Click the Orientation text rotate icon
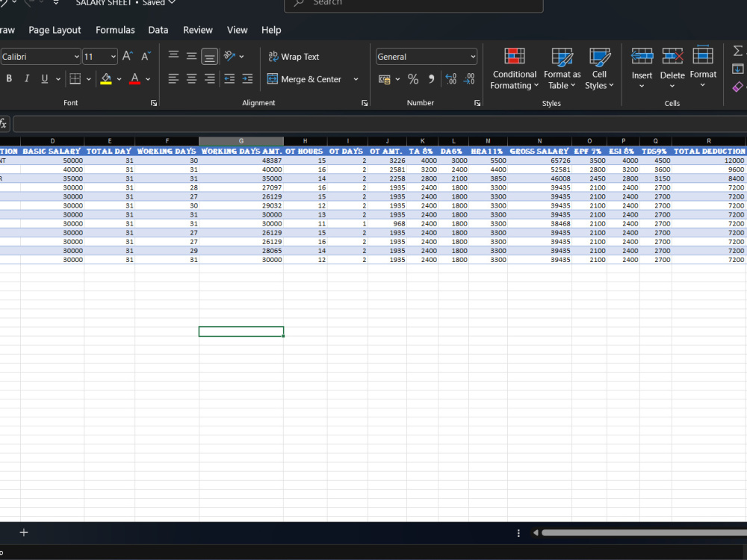This screenshot has width=747, height=560. point(230,56)
